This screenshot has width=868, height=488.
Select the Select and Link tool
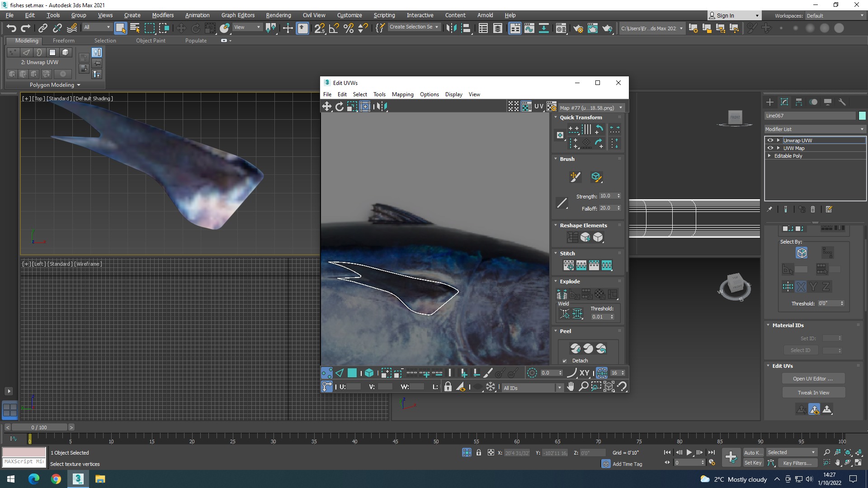[42, 28]
